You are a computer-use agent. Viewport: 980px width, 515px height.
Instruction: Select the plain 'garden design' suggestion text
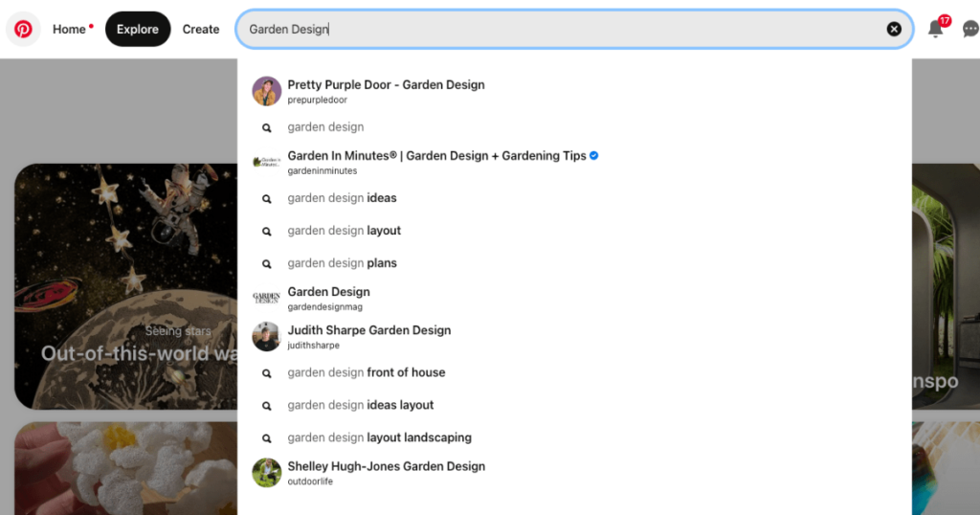pos(325,127)
